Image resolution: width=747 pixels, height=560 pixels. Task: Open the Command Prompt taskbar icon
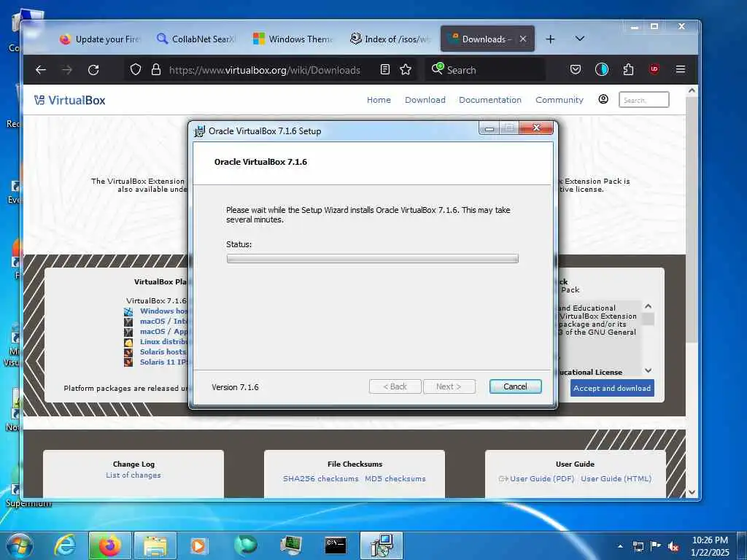pos(336,545)
